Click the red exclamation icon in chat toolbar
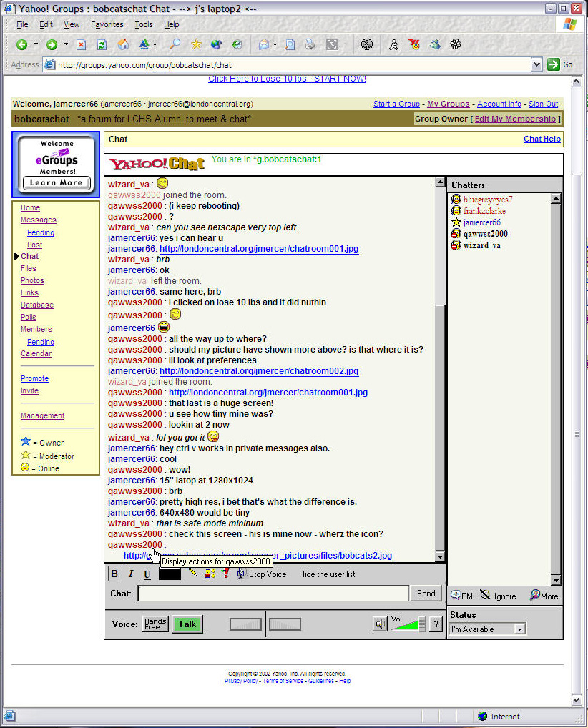Screen dimensions: 588x728 [226, 573]
